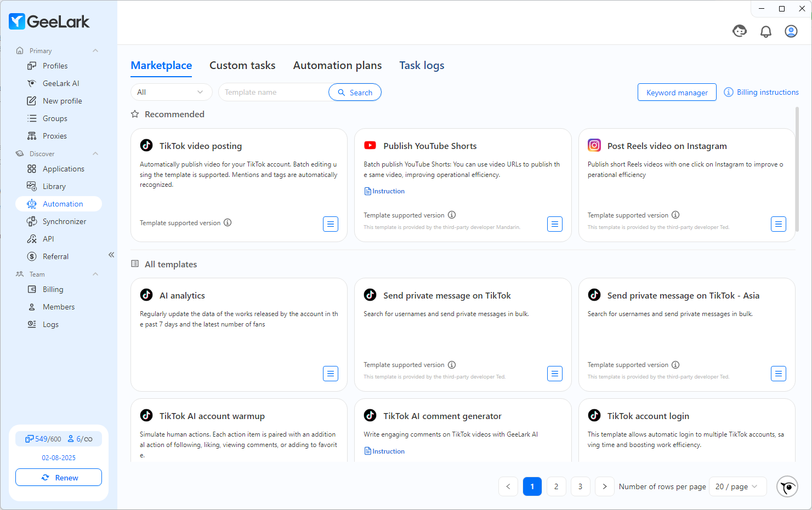Go to the next page arrow
The image size is (812, 510).
[604, 486]
